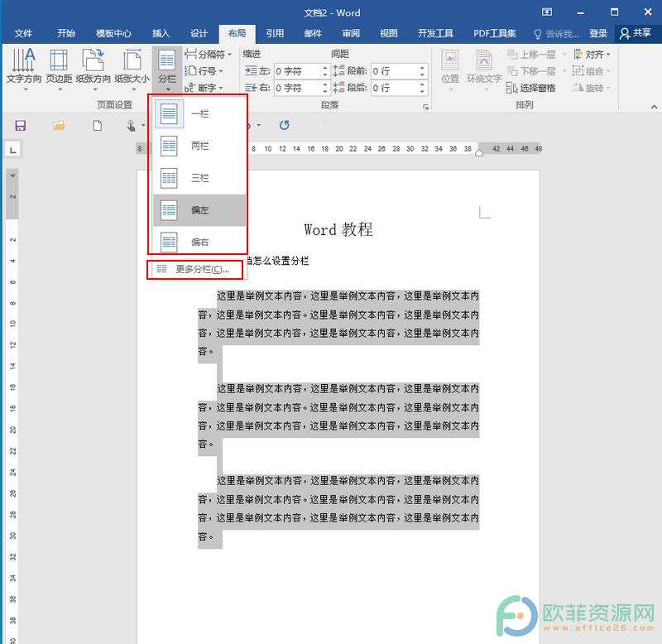The width and height of the screenshot is (662, 644).
Task: Click the 'Word 教程' document title
Action: coord(338,229)
